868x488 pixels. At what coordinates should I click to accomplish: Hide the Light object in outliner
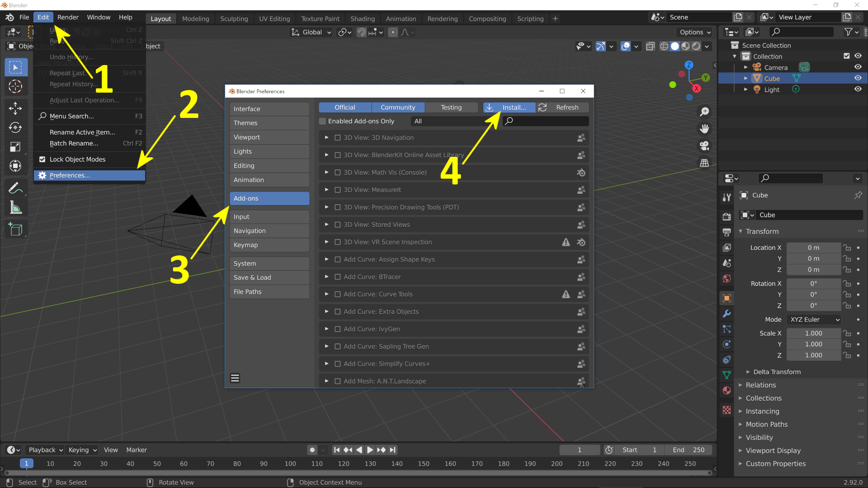(x=858, y=89)
